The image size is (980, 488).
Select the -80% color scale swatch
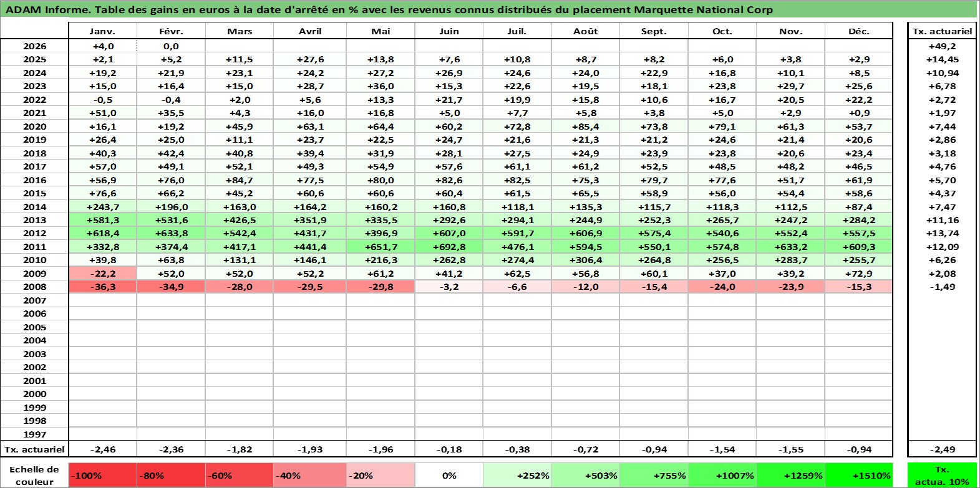point(172,476)
